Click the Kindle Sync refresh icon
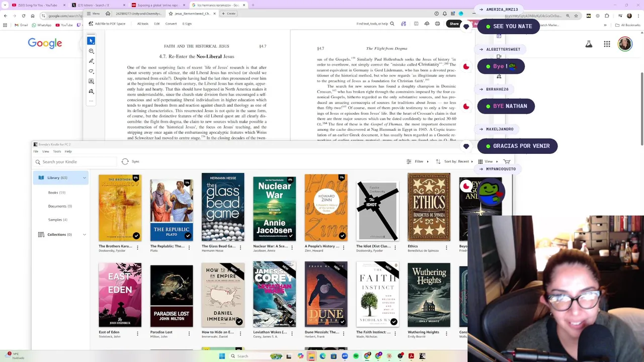Screen dimensions: 644x362 click(125, 161)
